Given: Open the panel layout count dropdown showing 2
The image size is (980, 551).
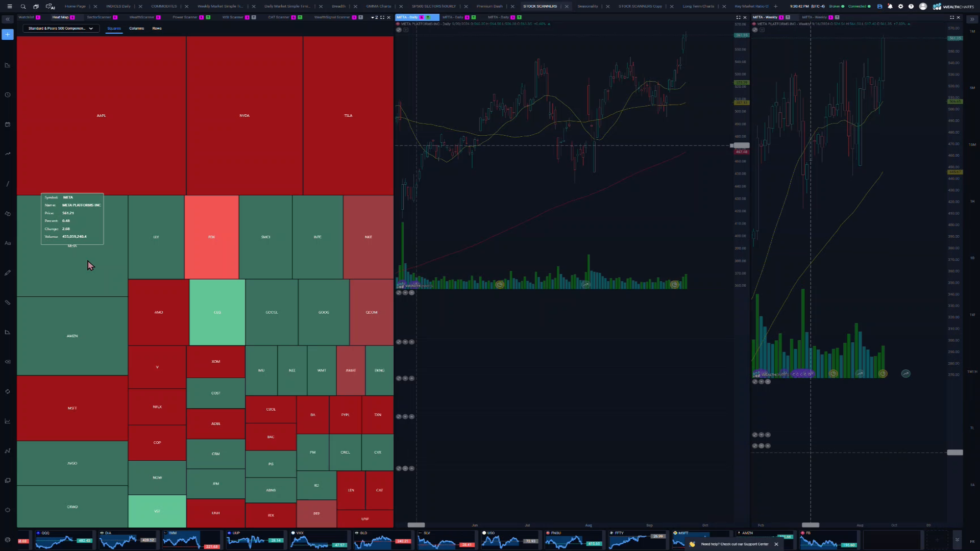Looking at the screenshot, I should (375, 17).
